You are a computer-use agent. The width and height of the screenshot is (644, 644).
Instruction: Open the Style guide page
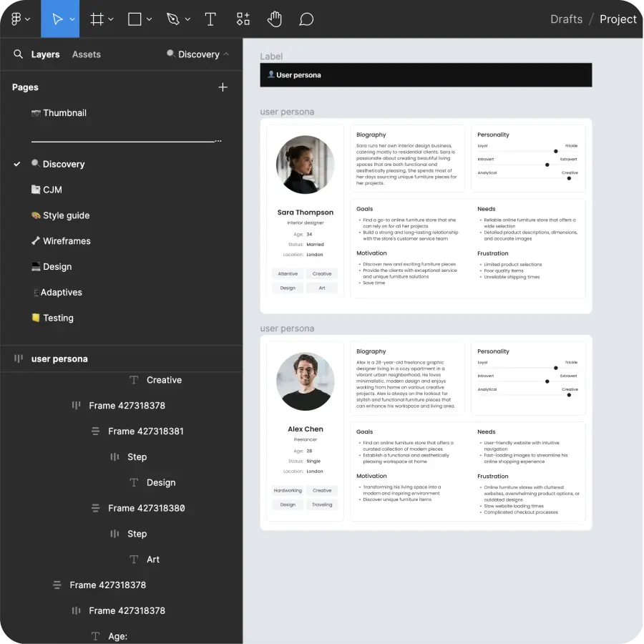pos(67,215)
